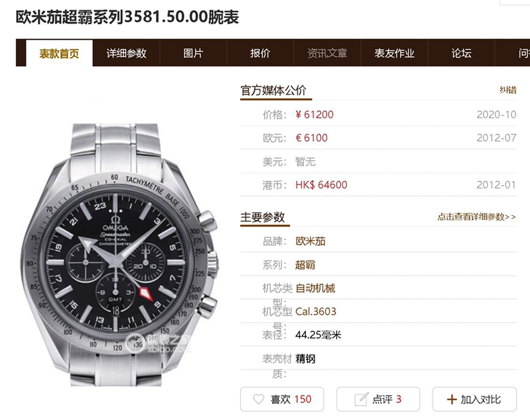The width and height of the screenshot is (530, 420).
Task: Click the HK$ 64600 price
Action: [x=321, y=185]
